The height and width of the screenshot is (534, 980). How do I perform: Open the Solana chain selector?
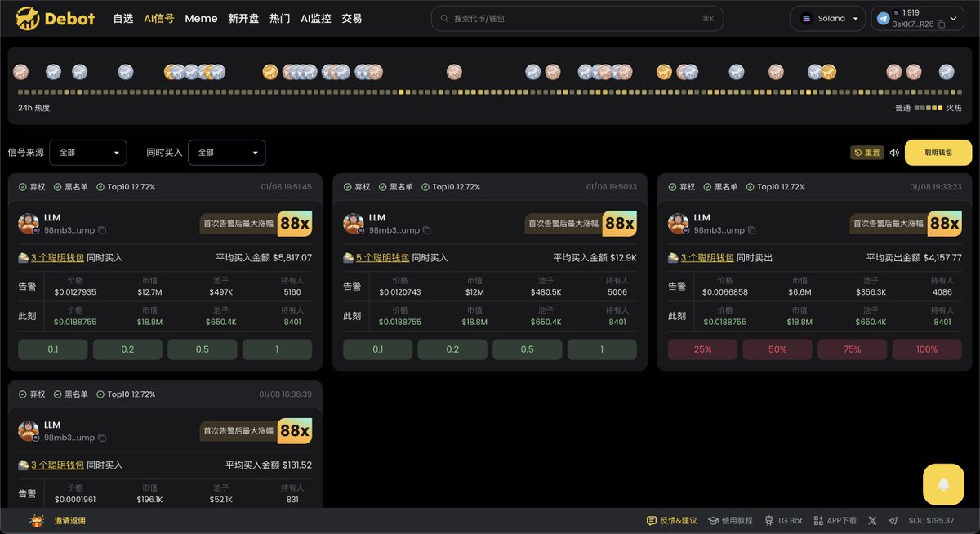click(828, 18)
